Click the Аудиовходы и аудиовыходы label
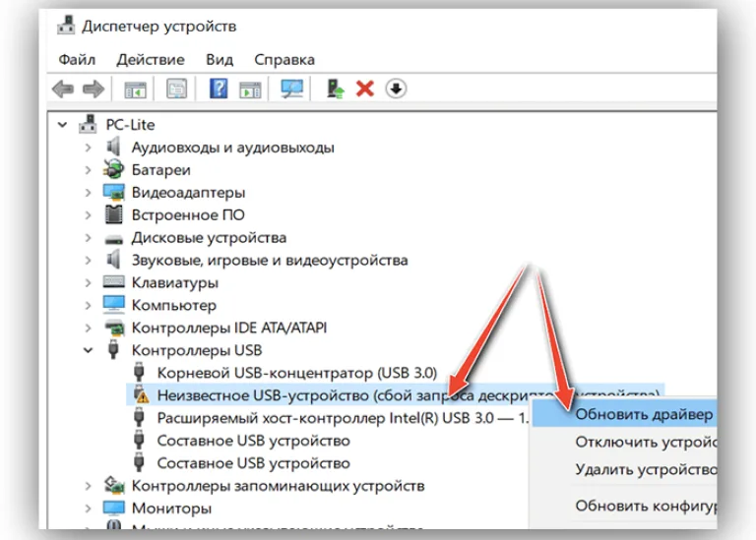Image resolution: width=756 pixels, height=540 pixels. [233, 147]
